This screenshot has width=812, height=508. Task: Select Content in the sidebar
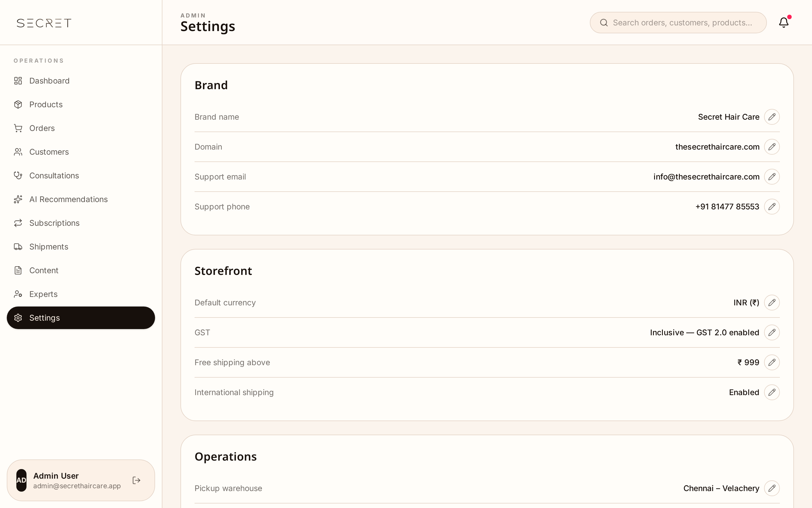tap(81, 270)
